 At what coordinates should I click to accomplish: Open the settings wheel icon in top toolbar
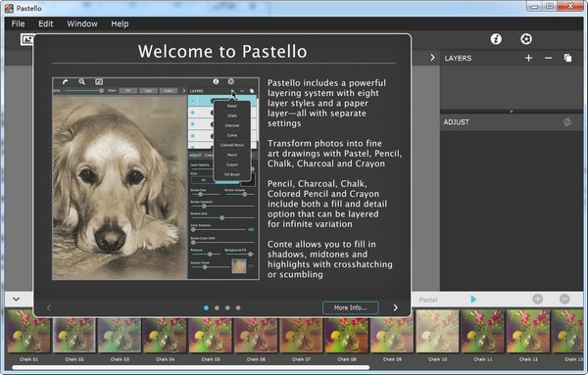pos(525,39)
